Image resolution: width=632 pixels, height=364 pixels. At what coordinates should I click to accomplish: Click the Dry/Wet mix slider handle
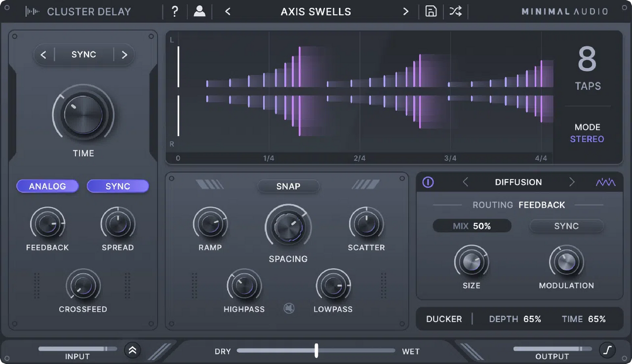coord(315,350)
